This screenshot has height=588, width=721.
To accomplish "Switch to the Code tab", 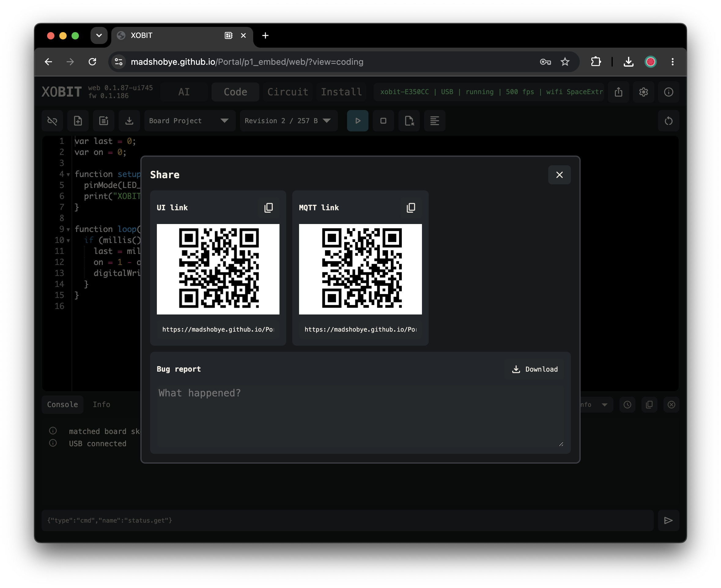I will pyautogui.click(x=235, y=92).
